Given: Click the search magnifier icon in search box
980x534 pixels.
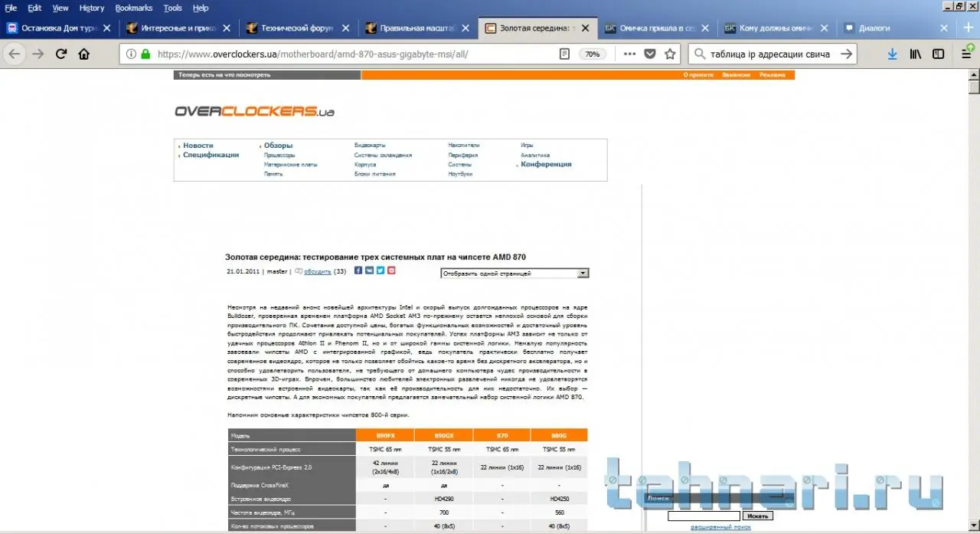Looking at the screenshot, I should pyautogui.click(x=700, y=54).
